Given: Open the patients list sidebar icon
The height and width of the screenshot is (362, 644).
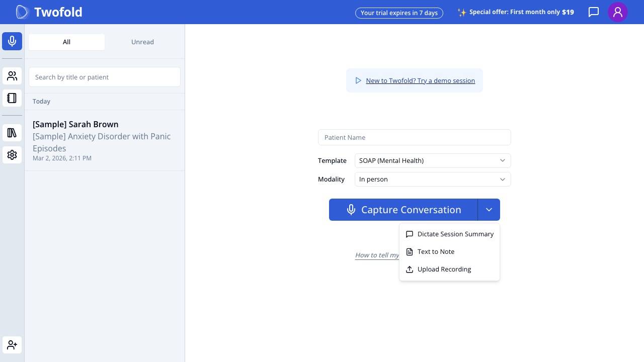Looking at the screenshot, I should coord(12,76).
